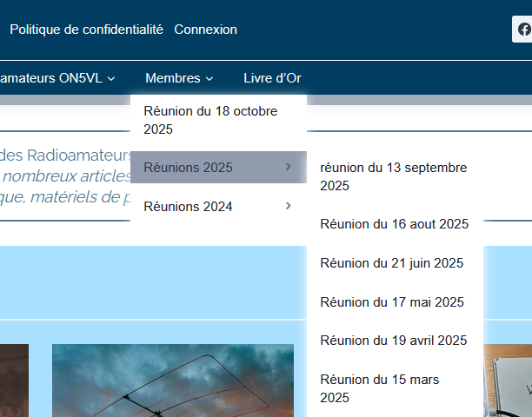Open réunion du 13 septembre 2025
532x417 pixels.
[x=394, y=176]
